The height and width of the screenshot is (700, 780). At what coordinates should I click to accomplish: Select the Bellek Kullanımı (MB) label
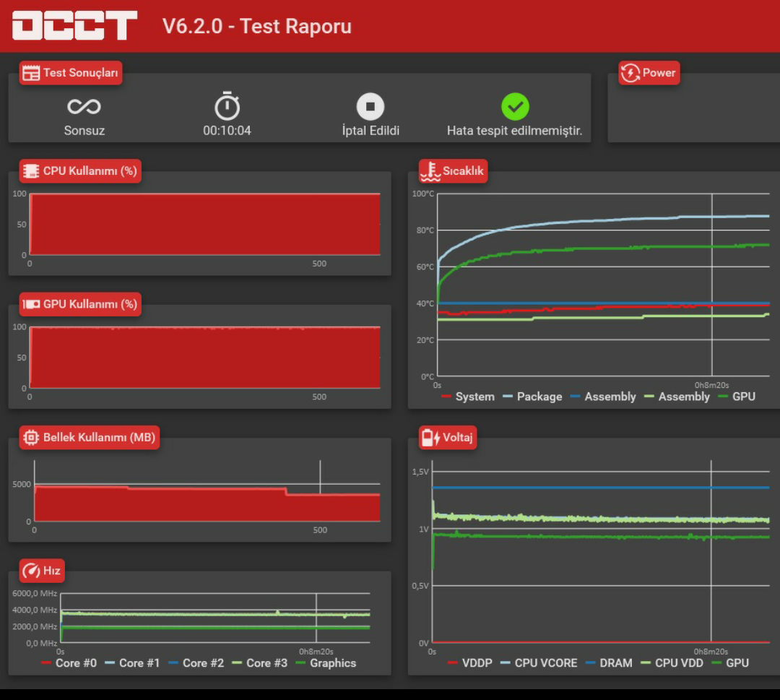point(99,437)
